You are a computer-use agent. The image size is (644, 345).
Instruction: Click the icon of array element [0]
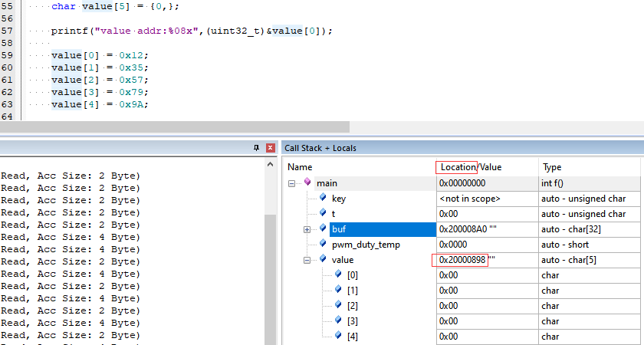[338, 274]
